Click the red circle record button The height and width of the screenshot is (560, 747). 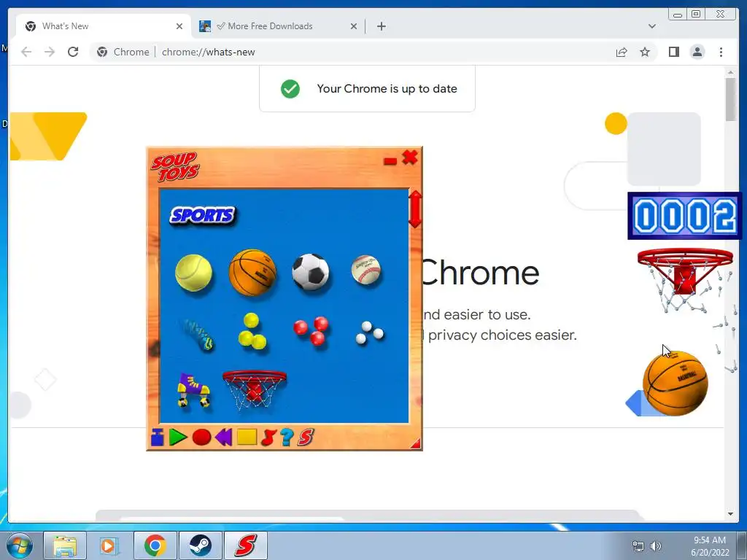201,437
